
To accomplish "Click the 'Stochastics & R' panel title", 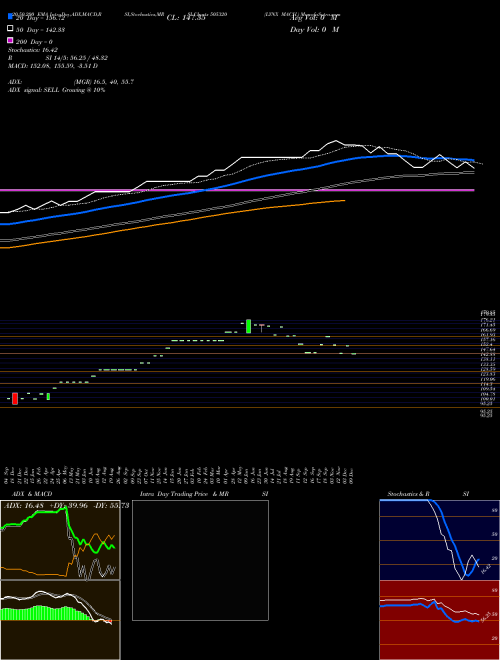I will 408,494.
